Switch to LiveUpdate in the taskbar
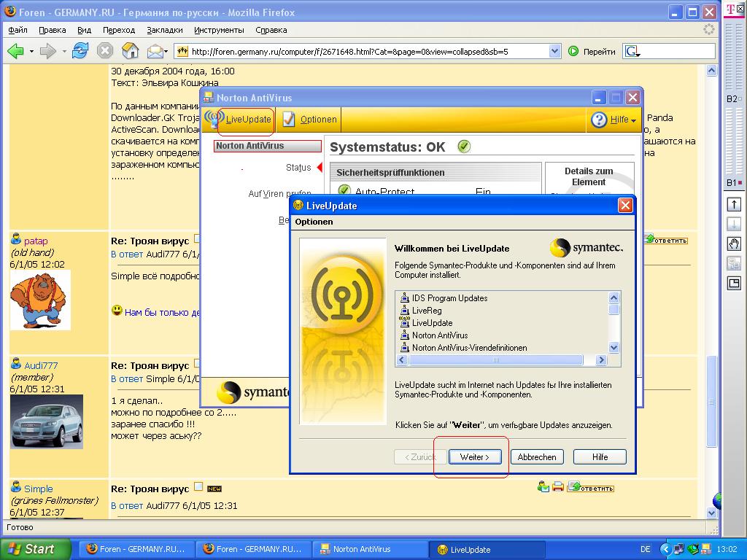747x560 pixels. [487, 549]
